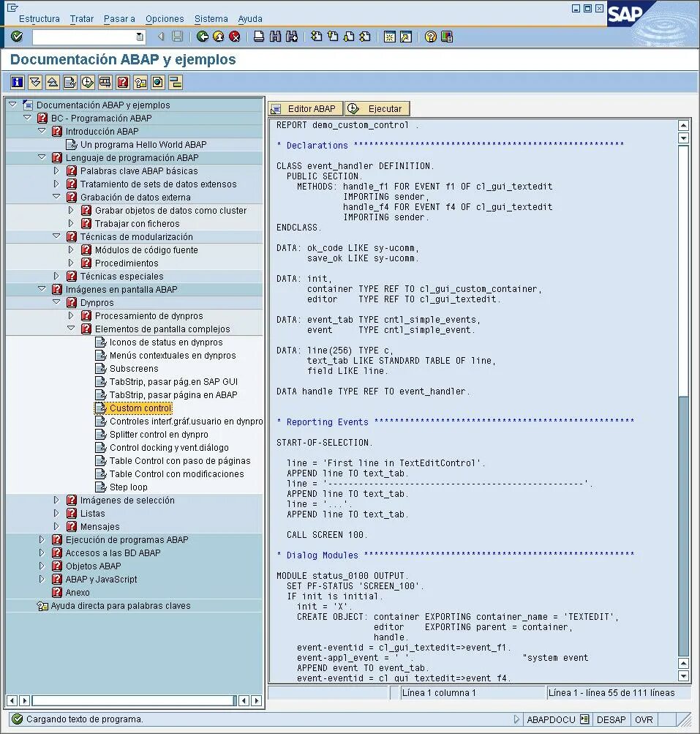Viewport: 700px width, 734px height.
Task: Click the yellow Exit arrow icon
Action: point(219,37)
